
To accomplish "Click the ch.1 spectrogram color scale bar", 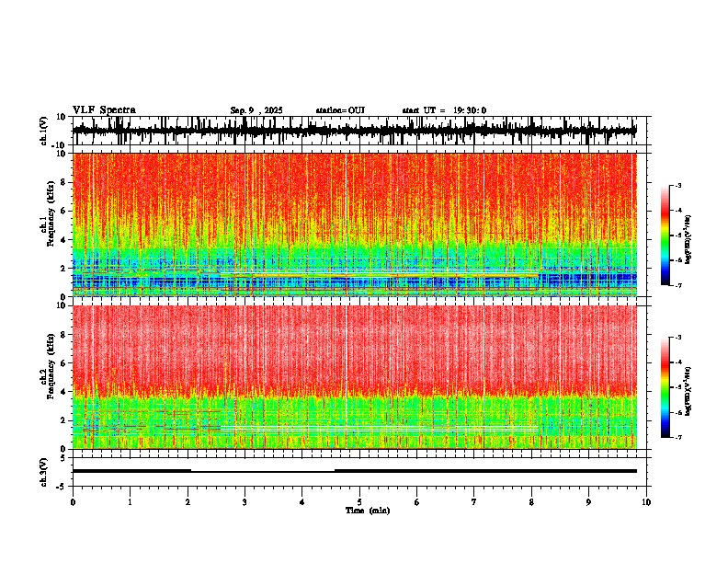I will coord(665,236).
